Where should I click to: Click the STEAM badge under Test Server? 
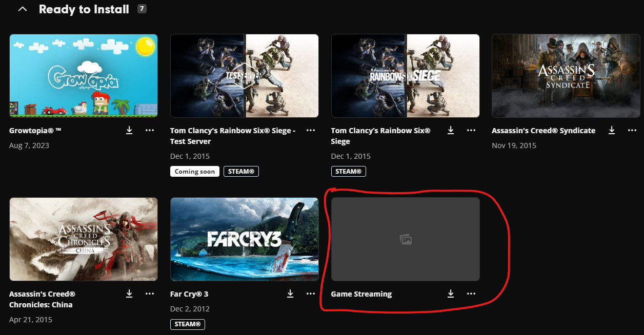(241, 172)
